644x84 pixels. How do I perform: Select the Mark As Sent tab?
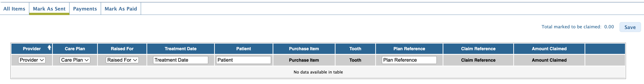pos(49,9)
